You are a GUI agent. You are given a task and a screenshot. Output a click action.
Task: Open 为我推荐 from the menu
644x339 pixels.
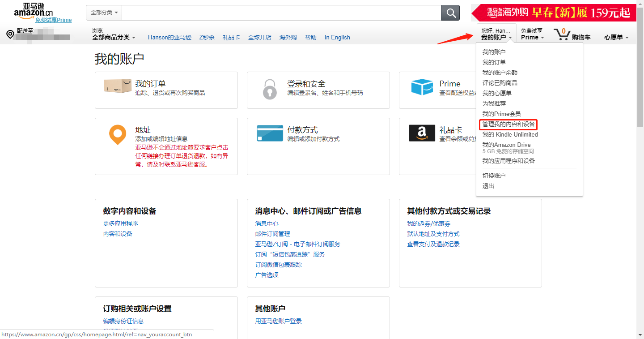pos(494,103)
